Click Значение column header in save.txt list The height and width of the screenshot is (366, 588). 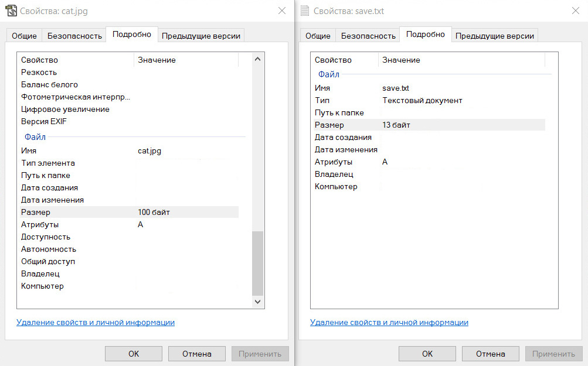[461, 60]
